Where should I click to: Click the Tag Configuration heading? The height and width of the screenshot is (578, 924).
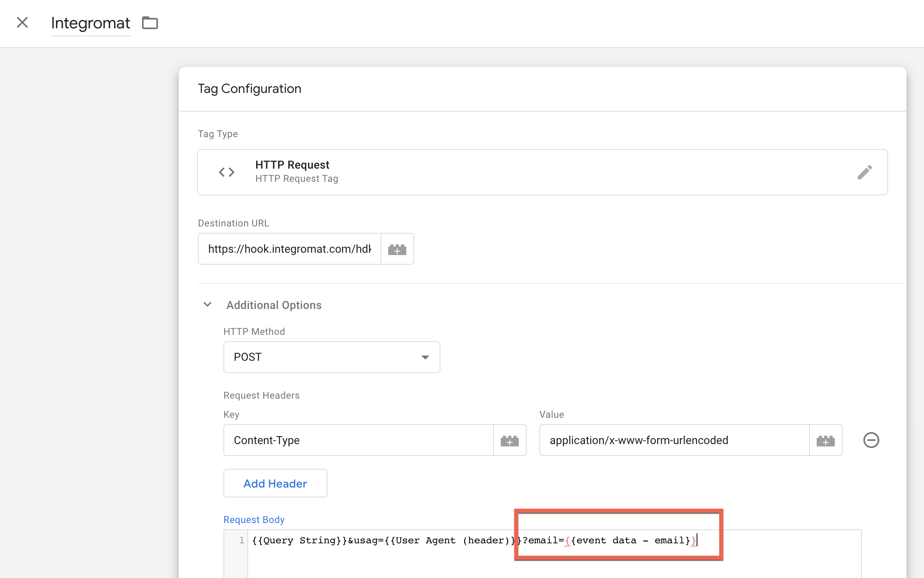pos(249,88)
